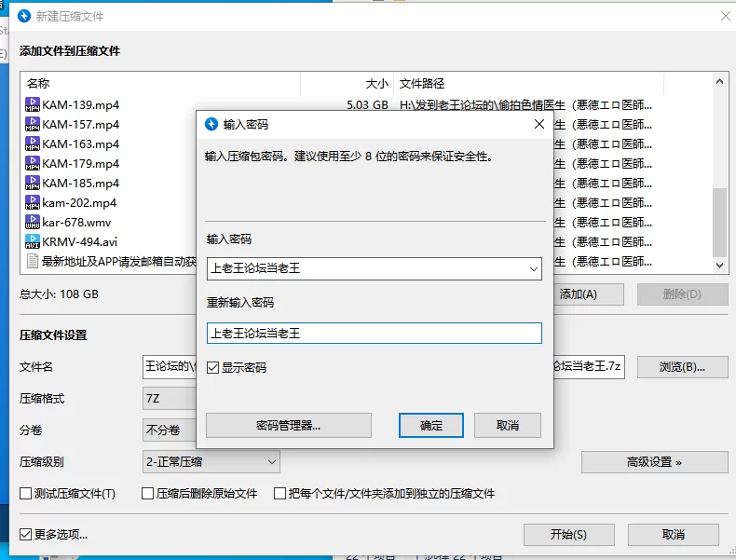Click 取消 in the password dialog
This screenshot has width=736, height=560.
point(508,425)
